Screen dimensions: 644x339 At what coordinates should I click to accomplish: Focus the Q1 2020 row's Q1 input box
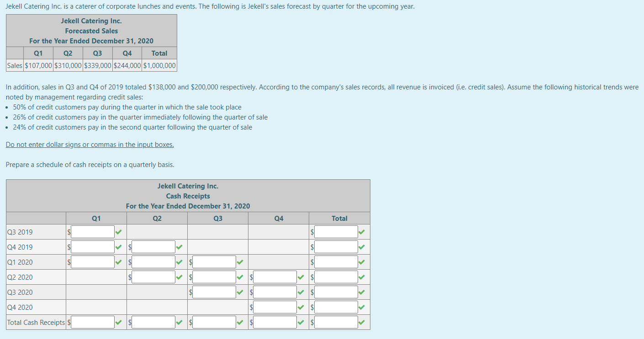point(93,262)
